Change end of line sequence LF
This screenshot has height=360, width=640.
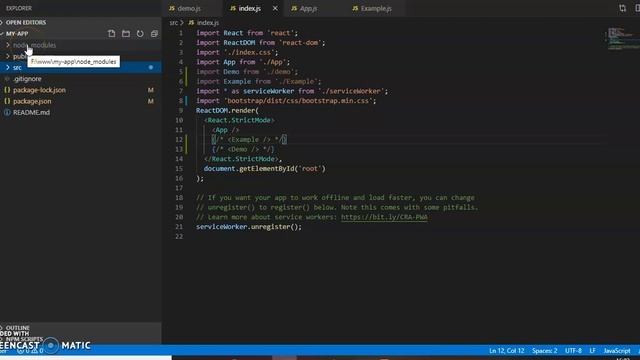(x=592, y=351)
